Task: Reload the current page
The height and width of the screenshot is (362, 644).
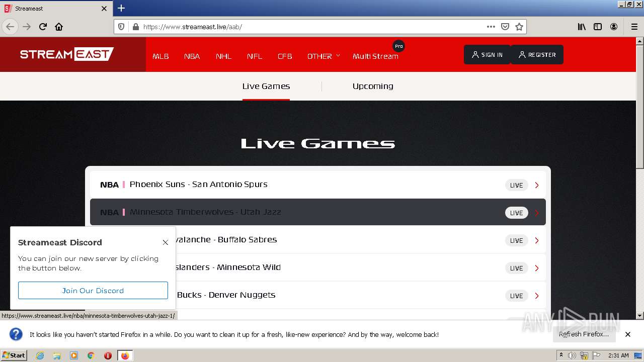Action: (43, 27)
